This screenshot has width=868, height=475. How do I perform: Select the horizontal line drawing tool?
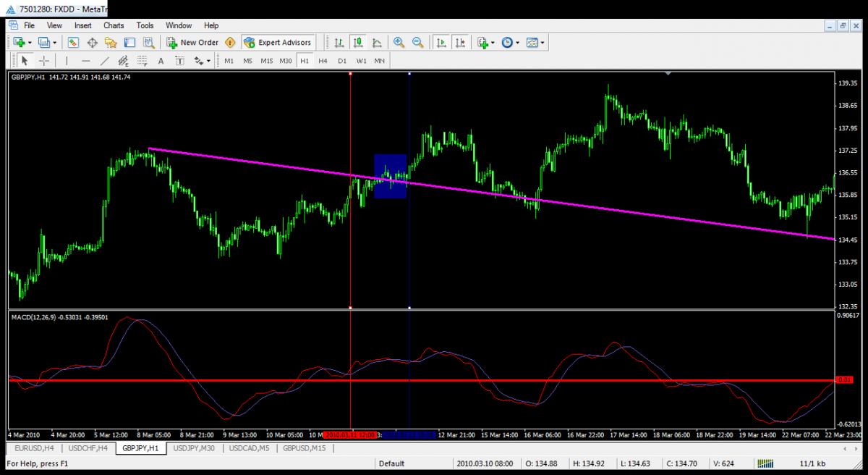click(x=86, y=61)
